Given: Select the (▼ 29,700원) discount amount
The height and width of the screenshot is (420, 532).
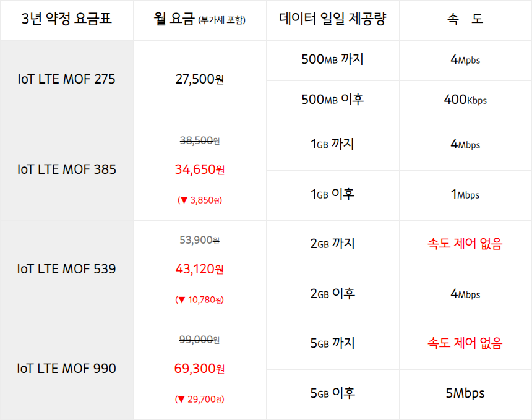Looking at the screenshot, I should [199, 400].
